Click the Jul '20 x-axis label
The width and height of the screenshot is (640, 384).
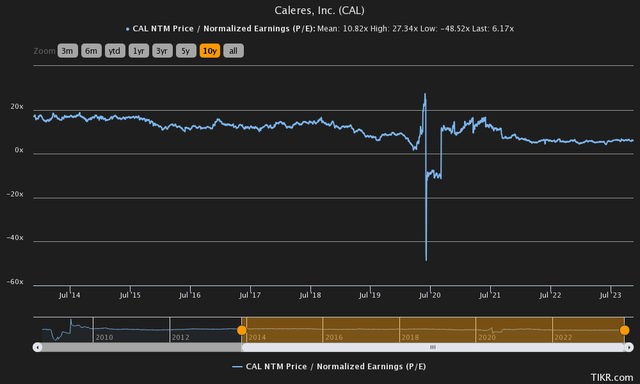point(430,295)
